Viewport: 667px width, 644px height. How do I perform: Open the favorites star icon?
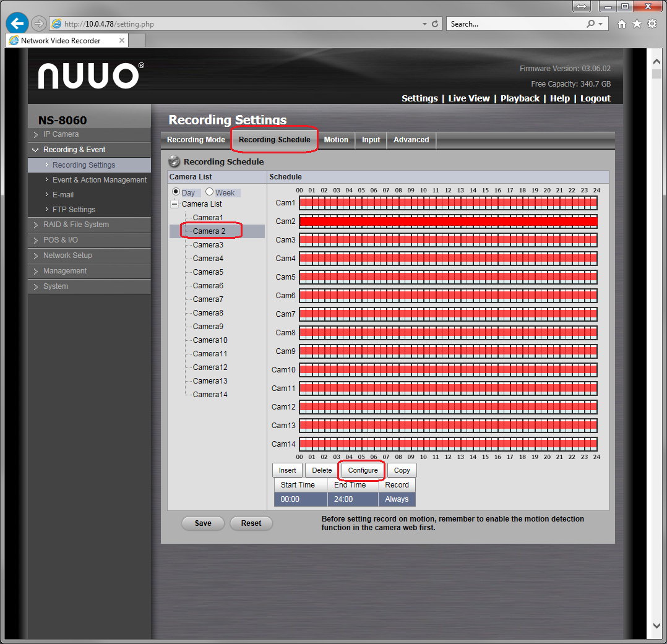click(637, 24)
